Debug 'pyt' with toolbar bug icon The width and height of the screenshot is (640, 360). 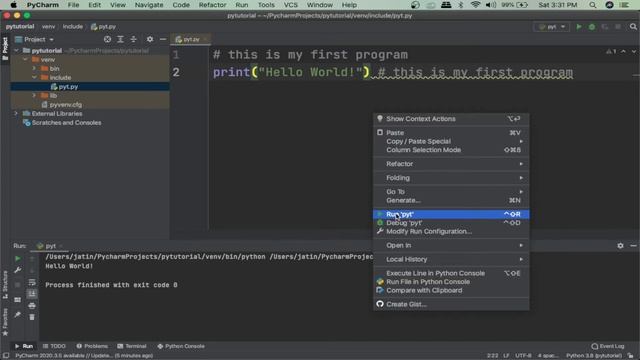pyautogui.click(x=592, y=27)
